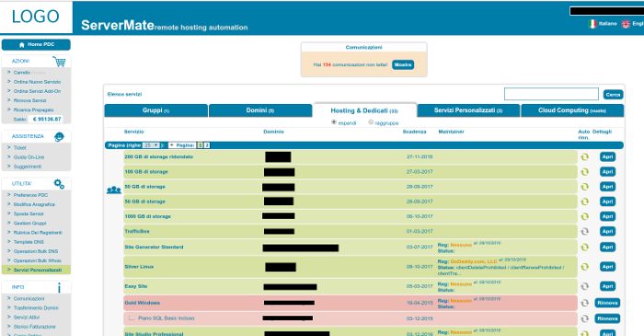Click Apri for the Silver Linux row
The width and height of the screenshot is (644, 336).
tap(607, 267)
